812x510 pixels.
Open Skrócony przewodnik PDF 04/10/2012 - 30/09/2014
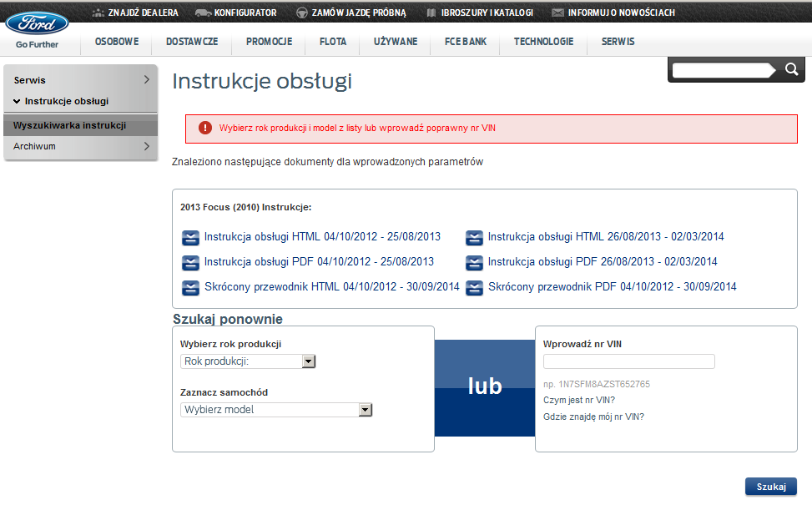[612, 286]
